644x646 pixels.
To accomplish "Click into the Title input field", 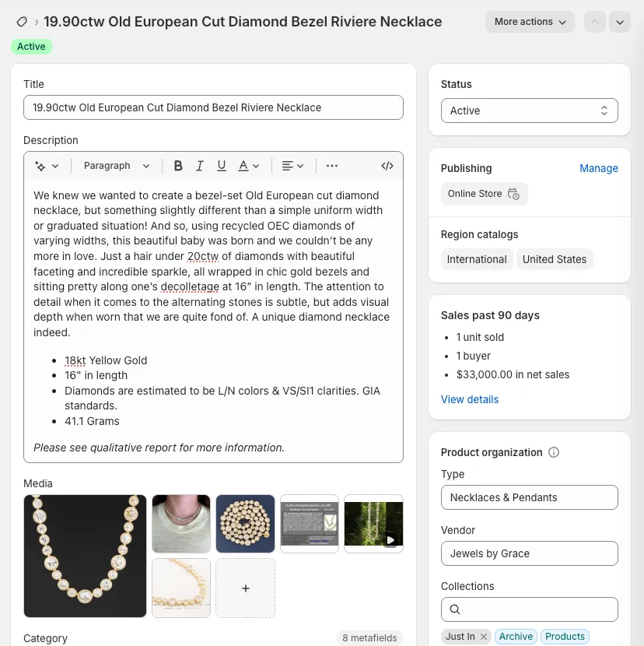I will (x=213, y=107).
